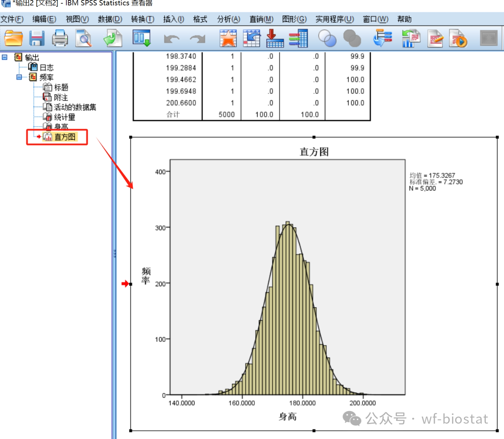Viewport: 504px width, 439px height.
Task: Open the 图形(G) menu
Action: tap(294, 19)
